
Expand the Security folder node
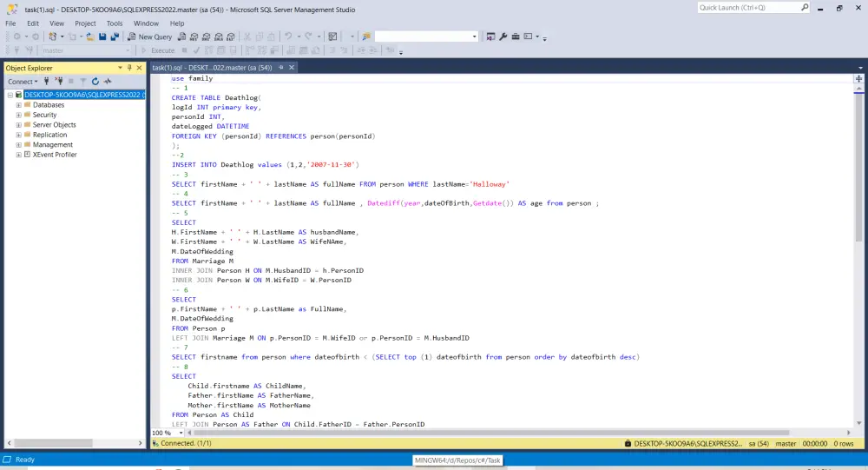18,115
